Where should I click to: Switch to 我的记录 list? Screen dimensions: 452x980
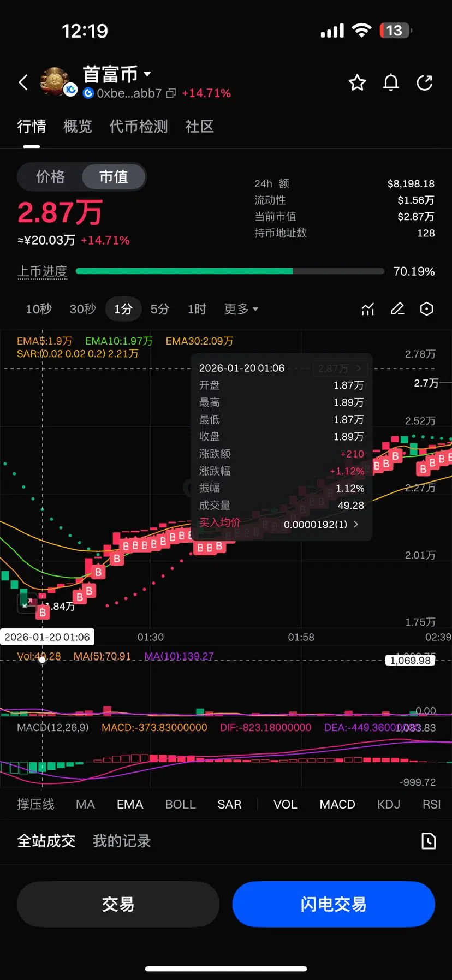click(x=122, y=841)
